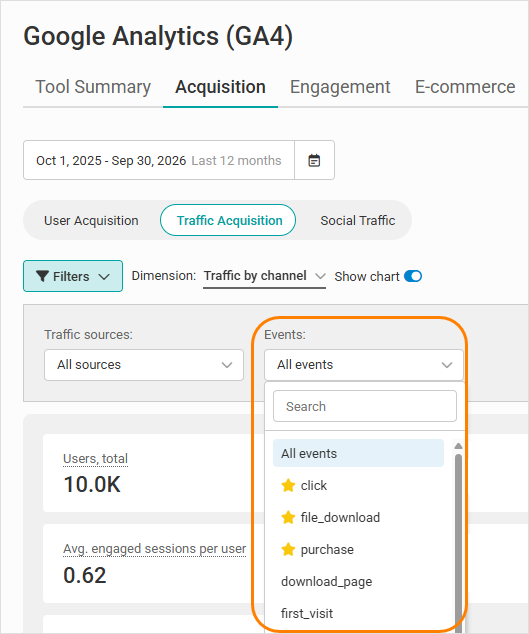Expand the Filters chevron
This screenshot has width=529, height=634.
[104, 277]
